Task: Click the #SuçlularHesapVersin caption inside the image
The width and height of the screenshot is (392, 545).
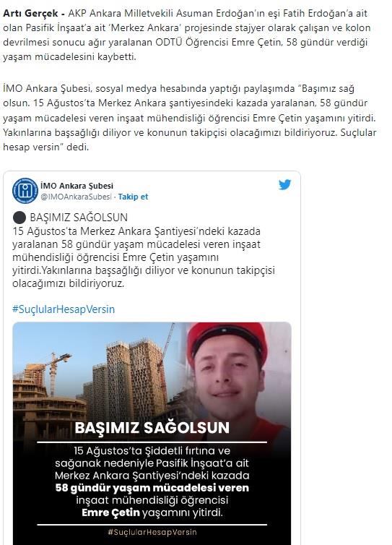Action: click(x=152, y=532)
